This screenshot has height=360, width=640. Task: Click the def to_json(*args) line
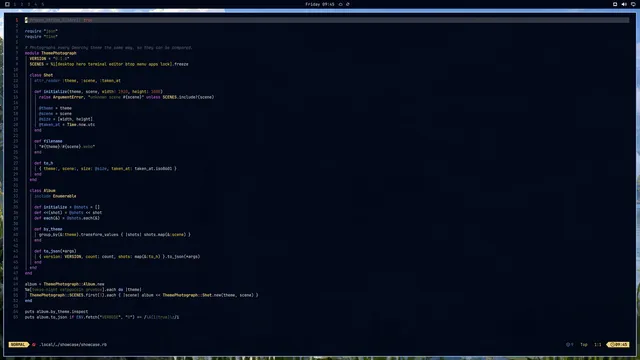tap(55, 251)
